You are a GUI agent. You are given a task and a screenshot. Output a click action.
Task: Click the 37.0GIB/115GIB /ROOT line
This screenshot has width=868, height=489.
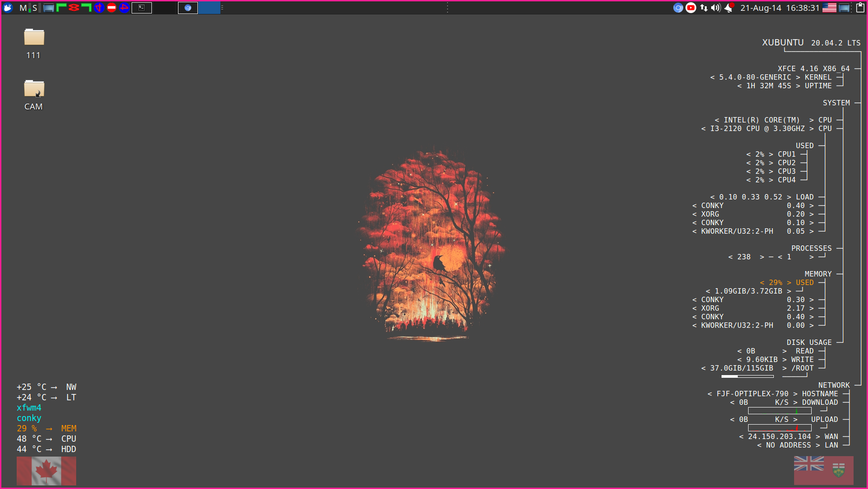[x=757, y=368]
